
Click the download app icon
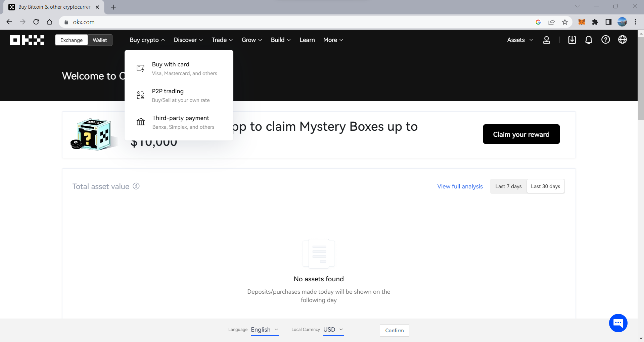572,40
